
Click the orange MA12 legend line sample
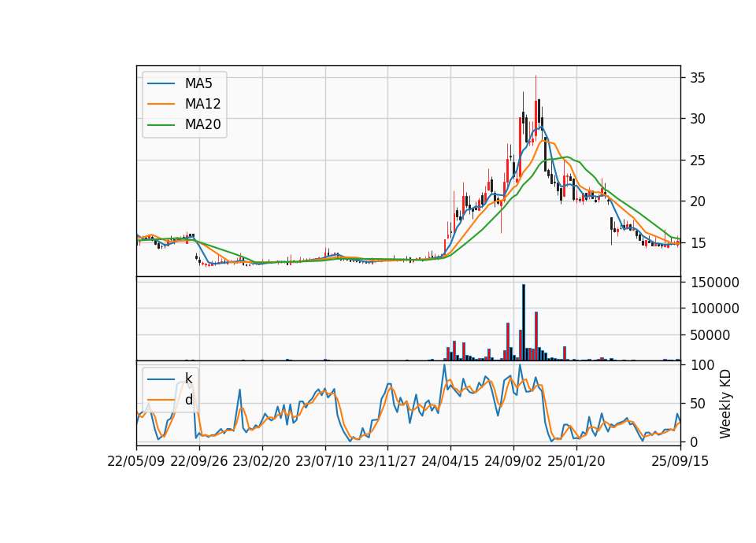[x=161, y=104]
